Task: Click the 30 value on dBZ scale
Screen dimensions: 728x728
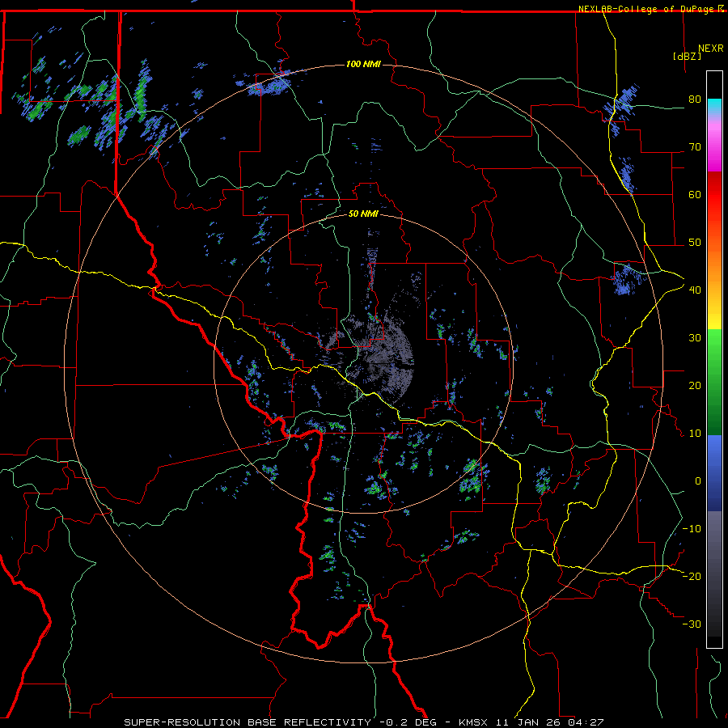Action: point(695,338)
